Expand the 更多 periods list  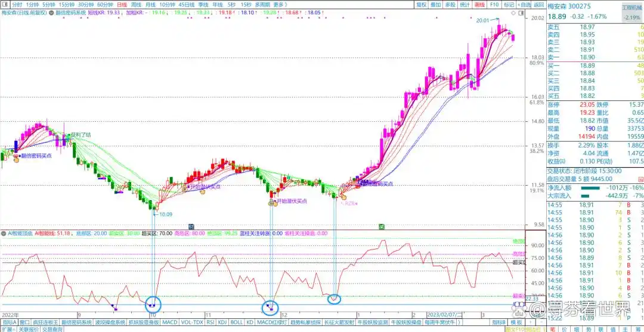(x=279, y=5)
